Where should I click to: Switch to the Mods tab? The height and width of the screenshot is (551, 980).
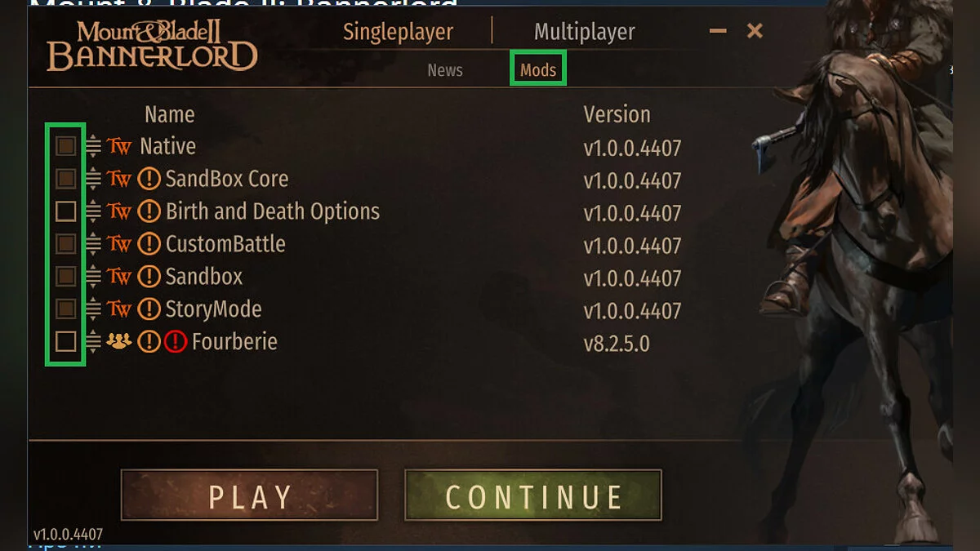point(538,70)
